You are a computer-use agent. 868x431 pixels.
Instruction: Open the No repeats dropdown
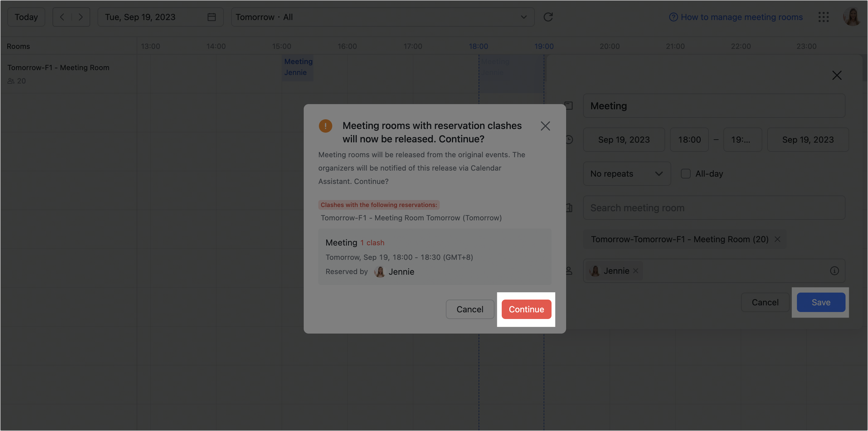point(627,173)
